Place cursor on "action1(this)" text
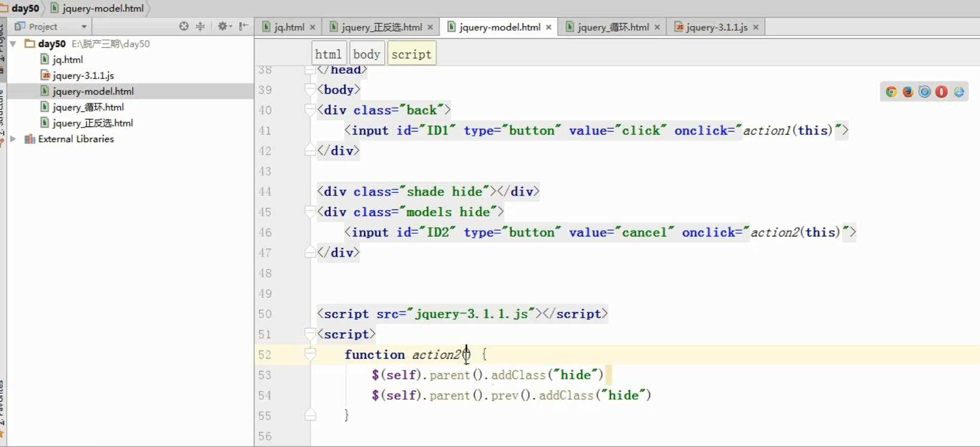The image size is (980, 447). pos(788,130)
